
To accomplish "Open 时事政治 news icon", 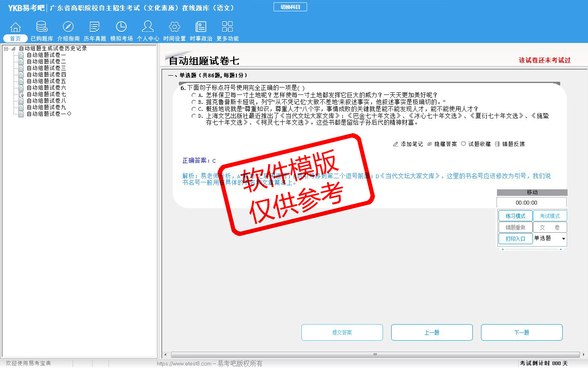I will [x=201, y=27].
